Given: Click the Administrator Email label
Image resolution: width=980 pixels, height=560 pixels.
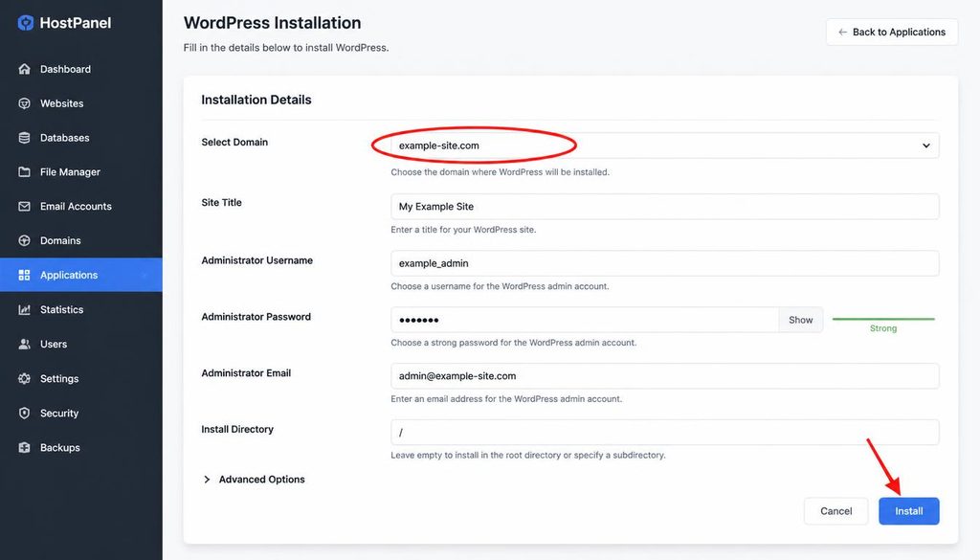Looking at the screenshot, I should point(246,373).
